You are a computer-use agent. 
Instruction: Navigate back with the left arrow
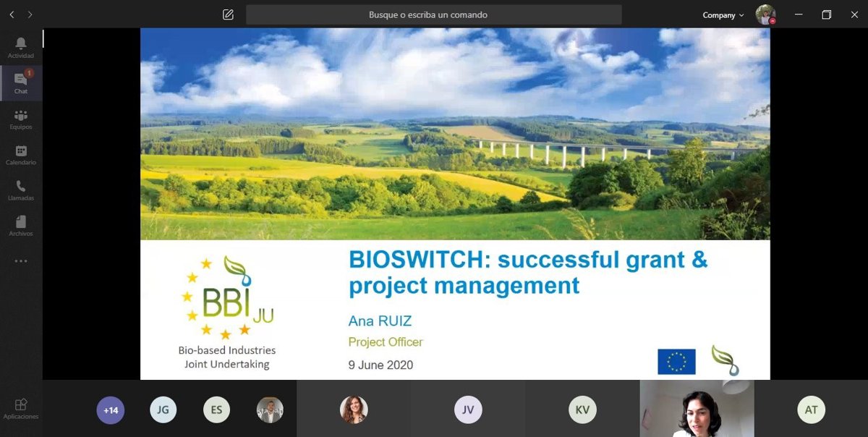click(12, 14)
